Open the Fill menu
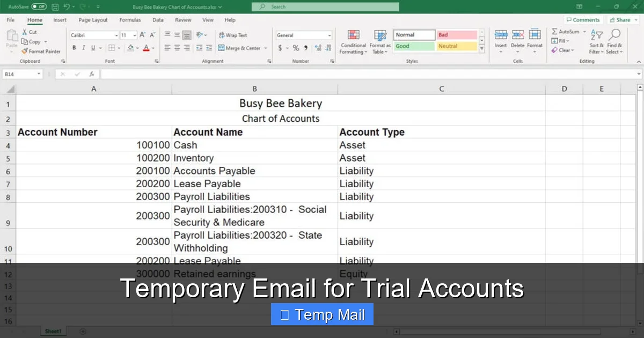 [x=560, y=41]
